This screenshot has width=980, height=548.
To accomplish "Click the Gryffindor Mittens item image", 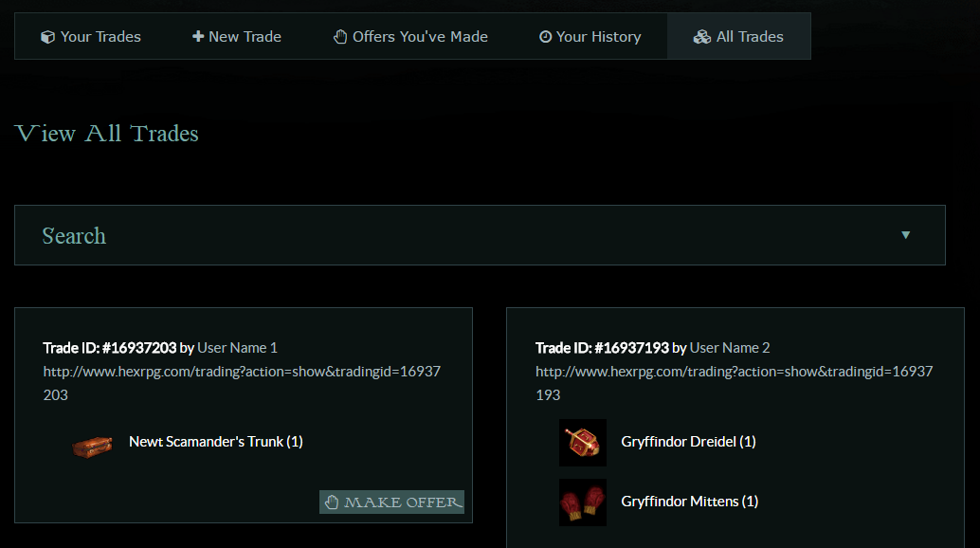I will click(x=583, y=502).
